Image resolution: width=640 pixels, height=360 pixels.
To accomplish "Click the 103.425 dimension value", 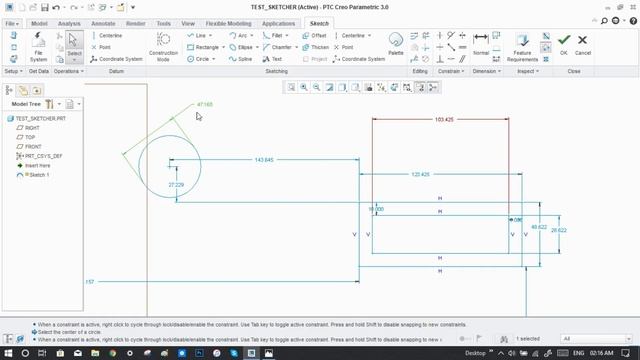I will [x=444, y=120].
